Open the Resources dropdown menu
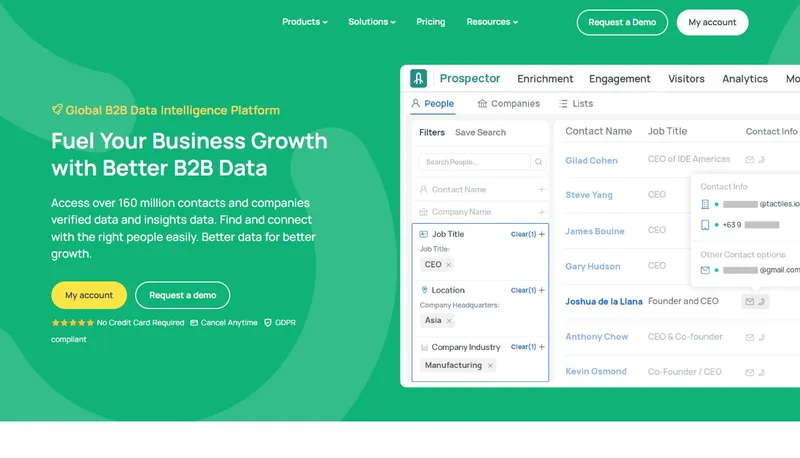 pos(492,22)
